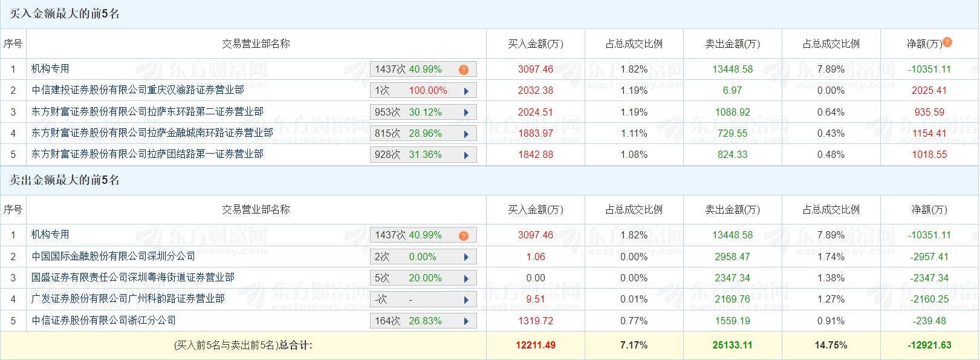Open 国盛证券深圳粤海街道证券营业部 link
Image resolution: width=980 pixels, height=360 pixels.
pos(133,278)
